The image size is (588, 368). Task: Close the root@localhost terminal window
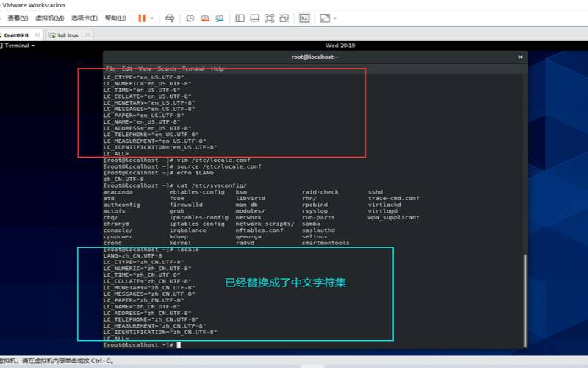tap(520, 57)
